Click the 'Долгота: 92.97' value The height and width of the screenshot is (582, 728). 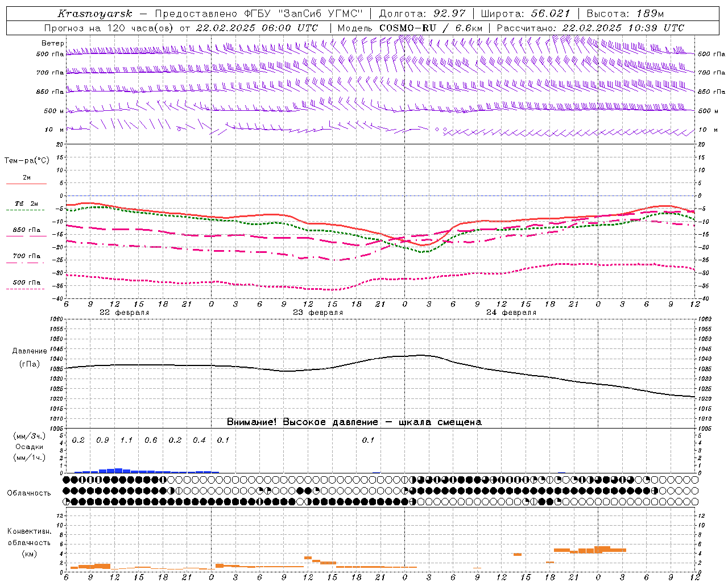click(421, 14)
